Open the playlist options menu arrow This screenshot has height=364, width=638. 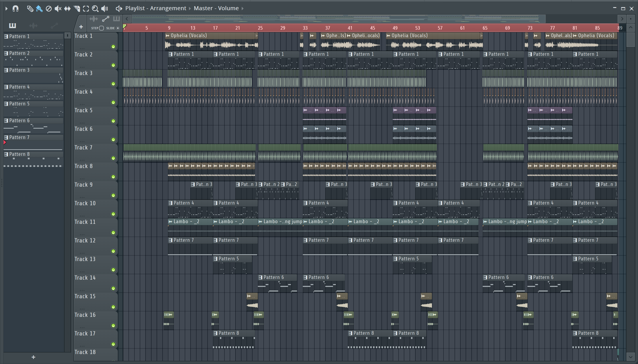click(x=6, y=8)
